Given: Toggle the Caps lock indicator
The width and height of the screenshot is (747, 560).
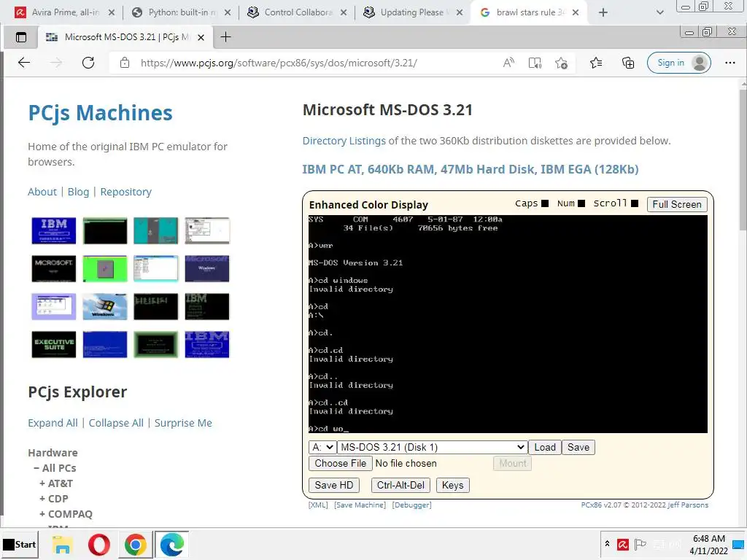Looking at the screenshot, I should pyautogui.click(x=545, y=203).
